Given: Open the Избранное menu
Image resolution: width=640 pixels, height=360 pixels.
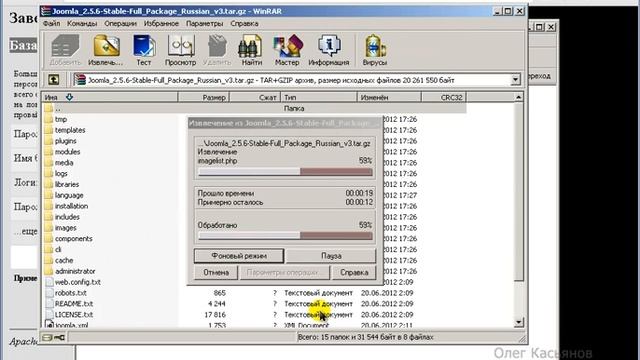Looking at the screenshot, I should [161, 24].
